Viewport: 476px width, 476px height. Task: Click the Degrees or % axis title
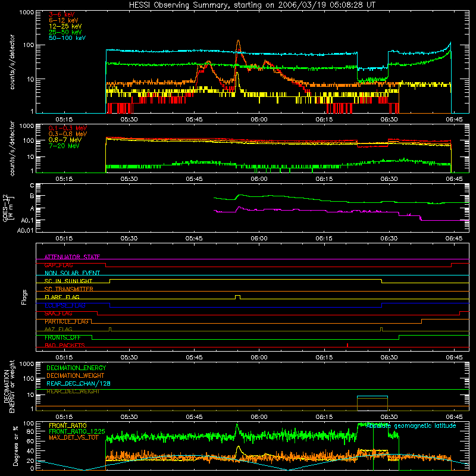(15, 446)
